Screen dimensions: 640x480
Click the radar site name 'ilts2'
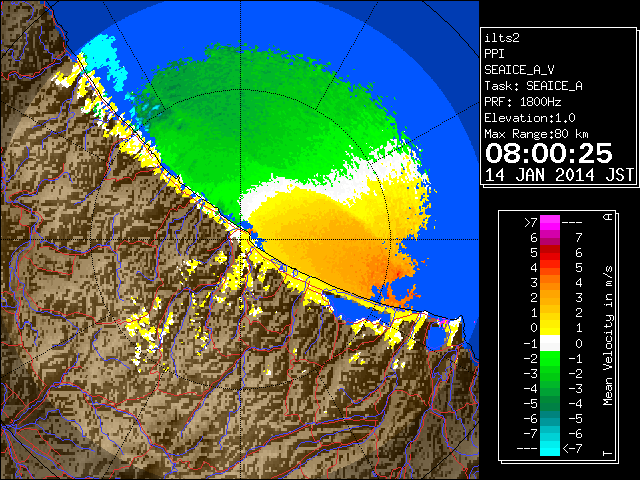click(502, 38)
